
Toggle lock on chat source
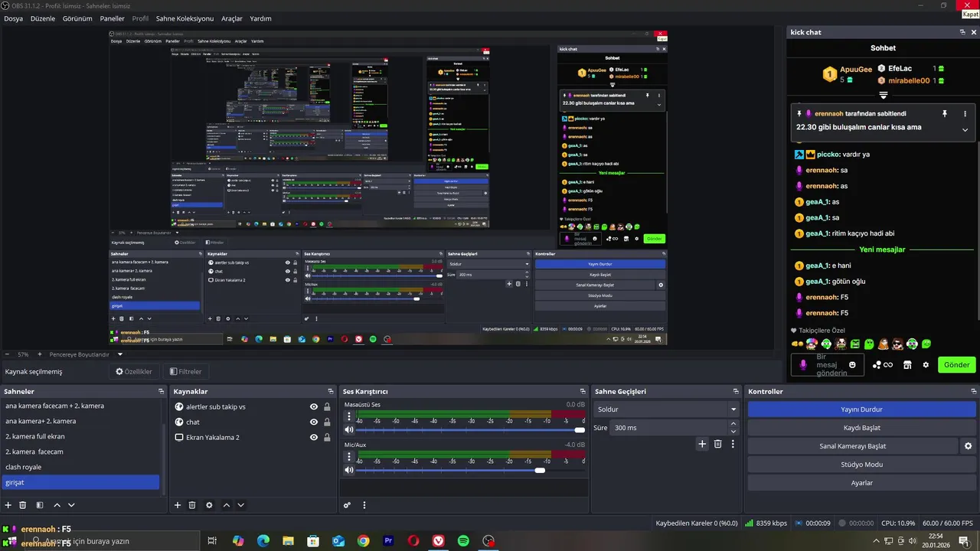pos(327,422)
